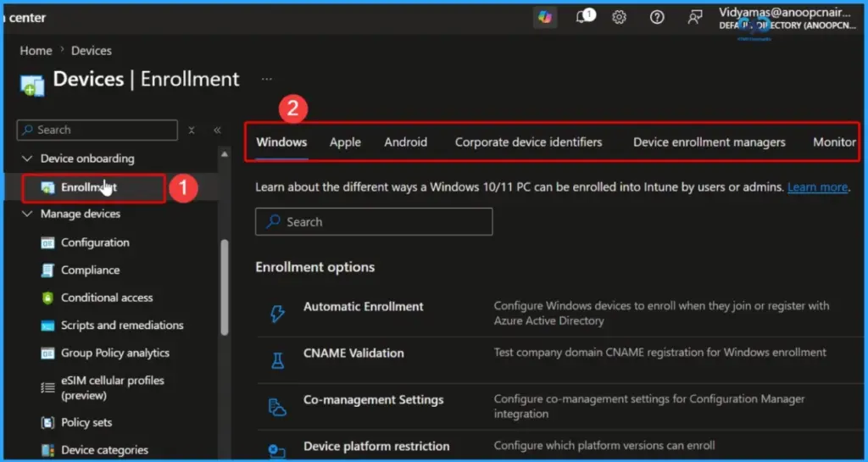This screenshot has height=462, width=868.
Task: Select Conditional access in the sidebar
Action: 107,298
